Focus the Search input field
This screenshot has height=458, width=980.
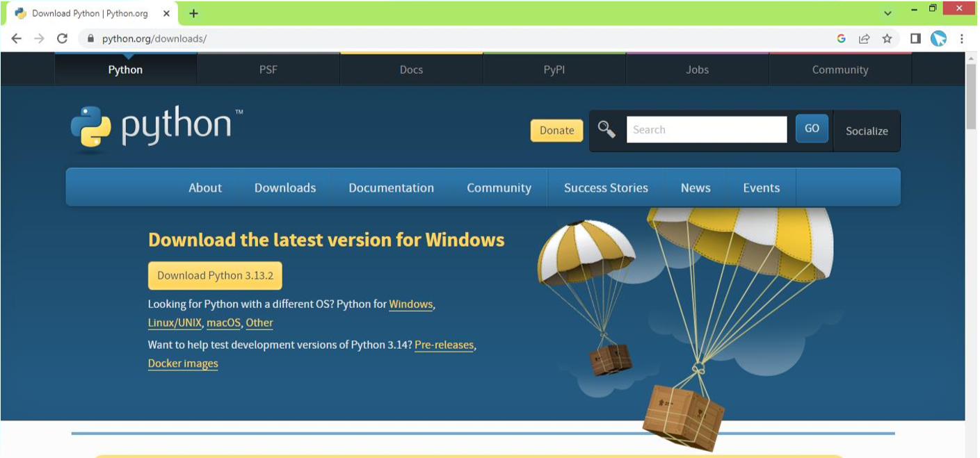707,129
